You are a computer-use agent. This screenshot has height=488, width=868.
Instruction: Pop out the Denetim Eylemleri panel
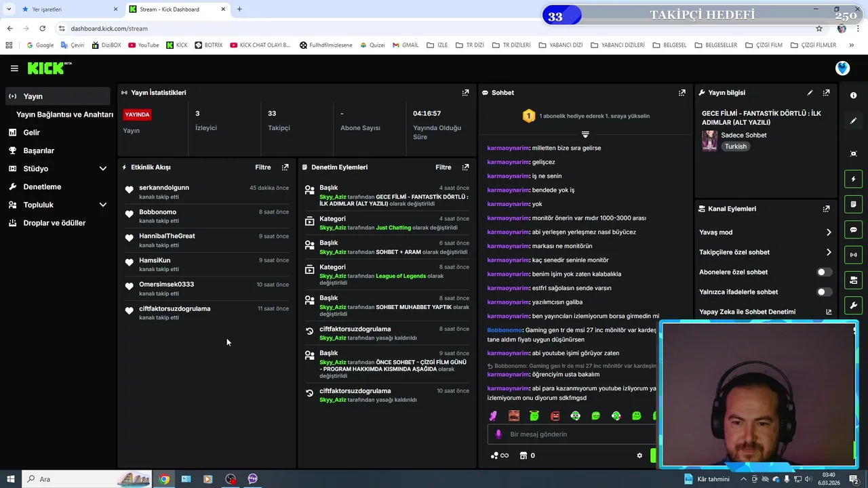point(465,167)
